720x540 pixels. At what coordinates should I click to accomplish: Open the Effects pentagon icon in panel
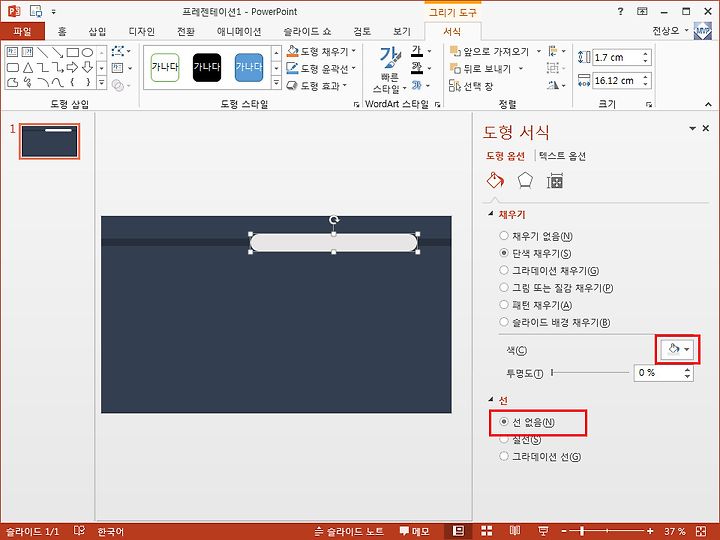click(x=525, y=180)
